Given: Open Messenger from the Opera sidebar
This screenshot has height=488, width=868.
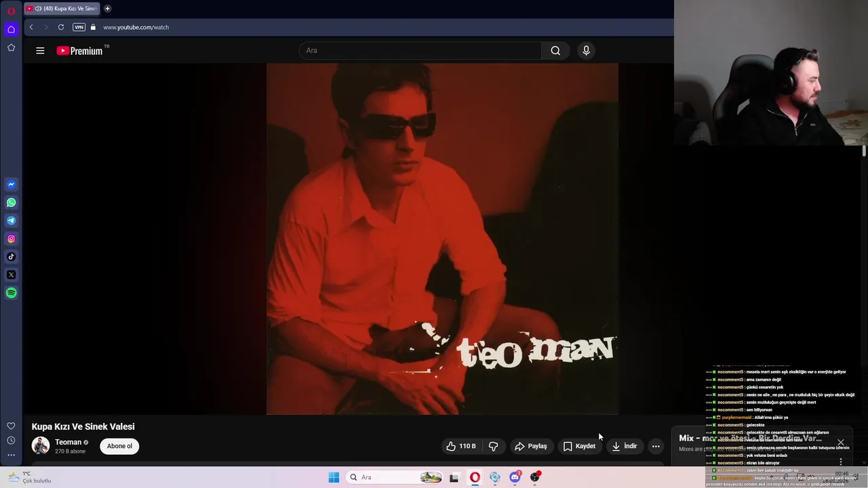Looking at the screenshot, I should [11, 184].
